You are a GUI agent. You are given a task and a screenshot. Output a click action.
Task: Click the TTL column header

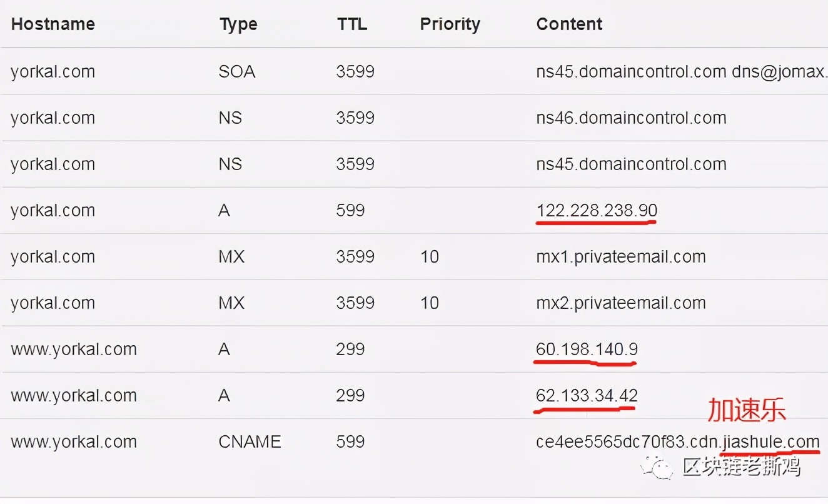click(x=352, y=24)
